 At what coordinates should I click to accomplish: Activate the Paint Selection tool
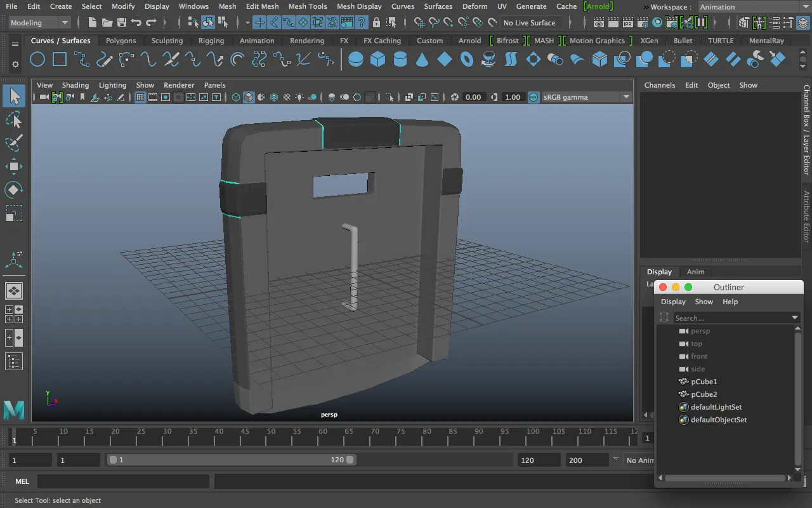pyautogui.click(x=14, y=143)
